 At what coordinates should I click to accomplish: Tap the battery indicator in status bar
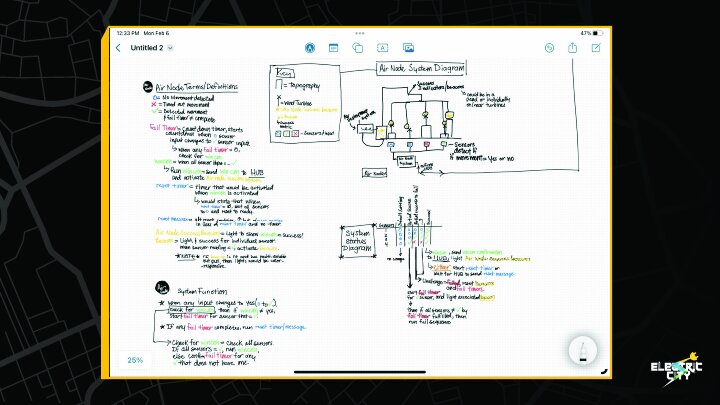tap(597, 33)
